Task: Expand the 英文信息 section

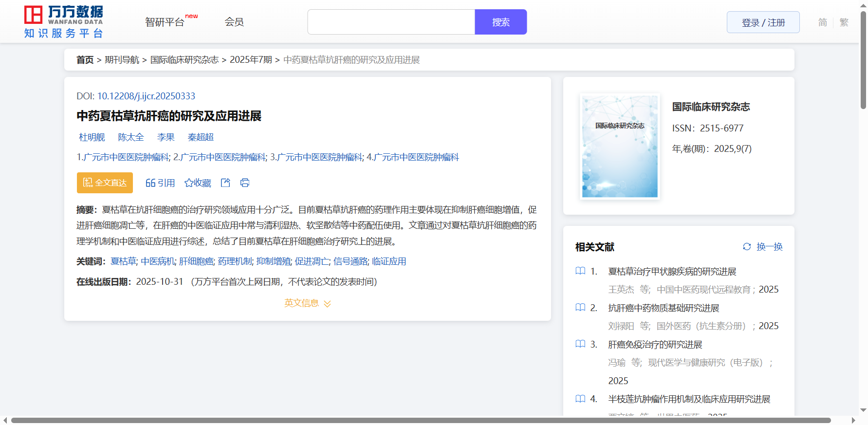Action: pos(308,303)
